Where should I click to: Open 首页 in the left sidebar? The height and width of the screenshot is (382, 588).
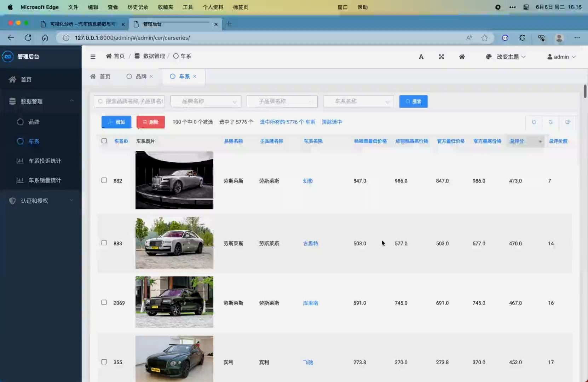[x=41, y=80]
